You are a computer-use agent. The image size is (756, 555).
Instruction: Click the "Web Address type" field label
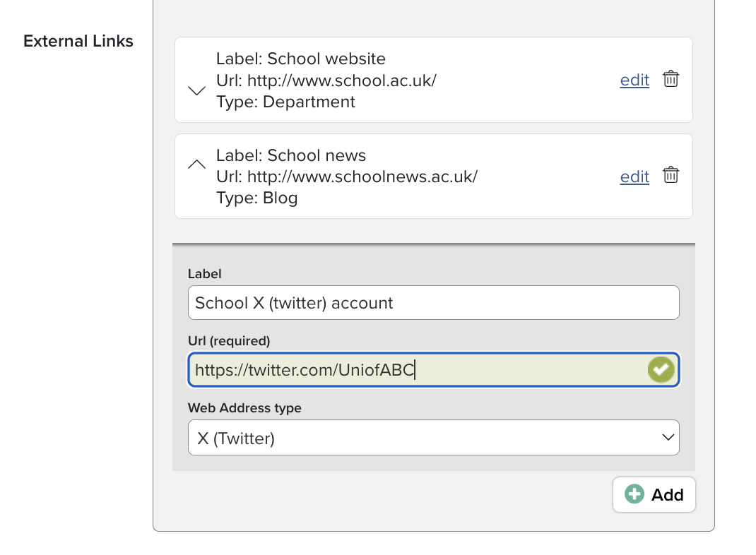pyautogui.click(x=244, y=408)
